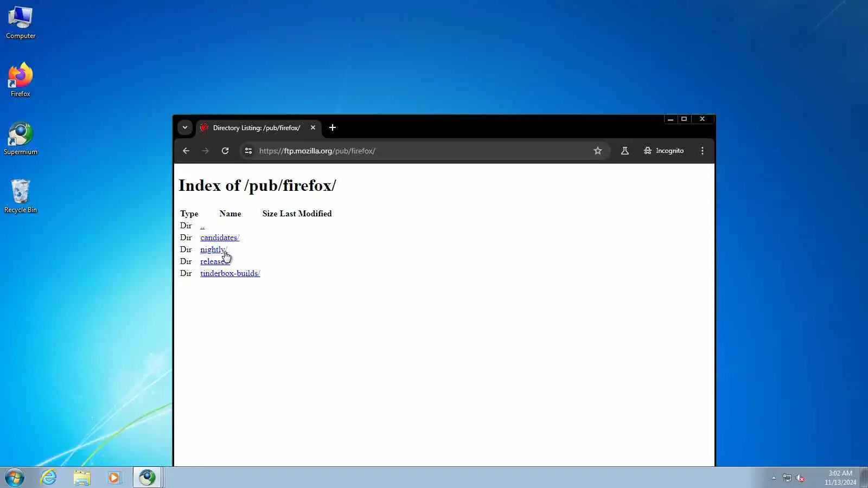This screenshot has width=868, height=488.
Task: Bookmark this page with the star icon
Action: tap(598, 151)
